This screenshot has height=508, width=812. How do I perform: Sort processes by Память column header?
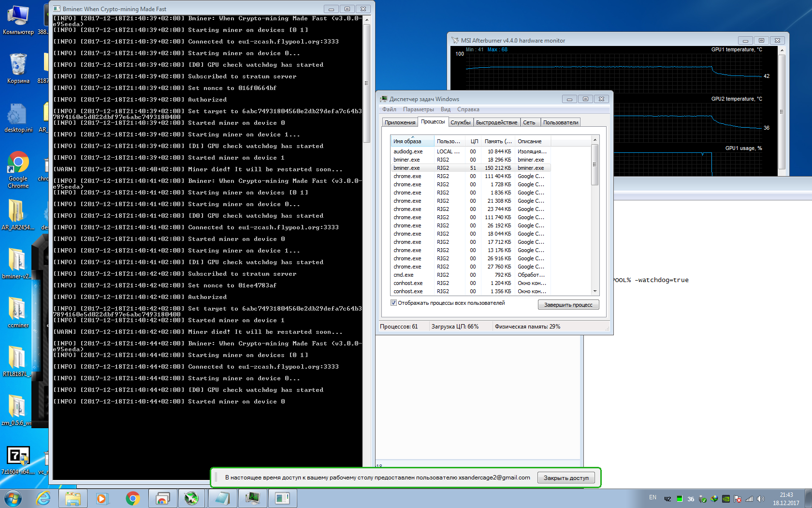498,141
